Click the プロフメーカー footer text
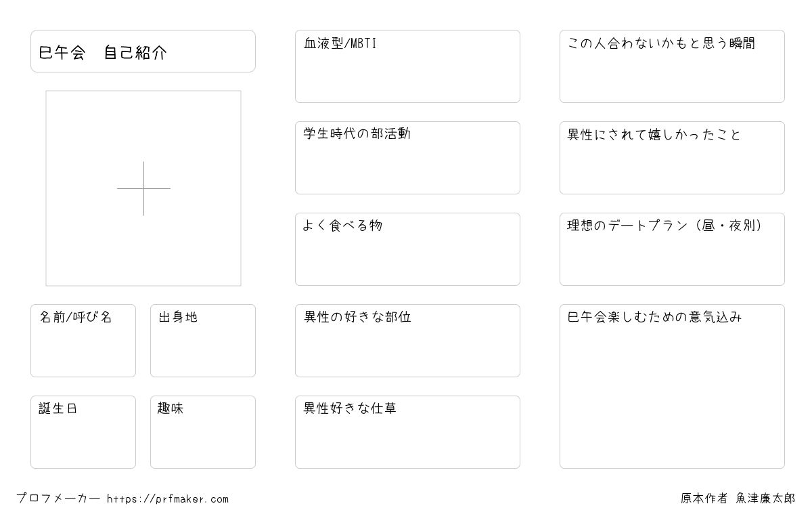The height and width of the screenshot is (508, 812). [58, 499]
